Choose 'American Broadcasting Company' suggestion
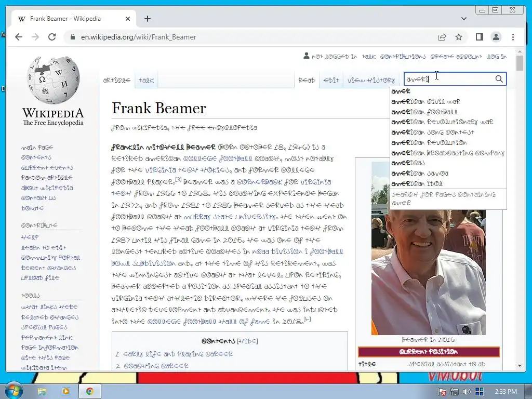 [448, 153]
